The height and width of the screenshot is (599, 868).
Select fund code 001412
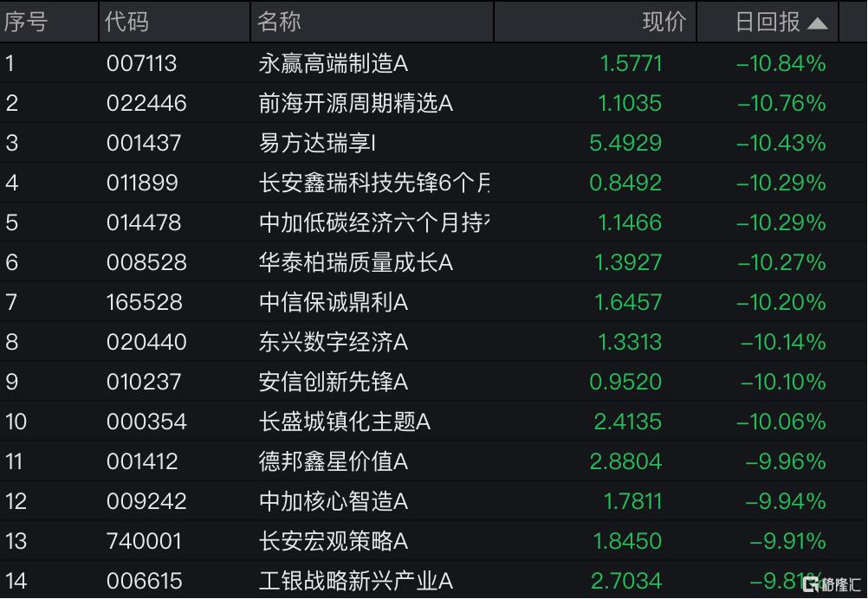coord(142,462)
